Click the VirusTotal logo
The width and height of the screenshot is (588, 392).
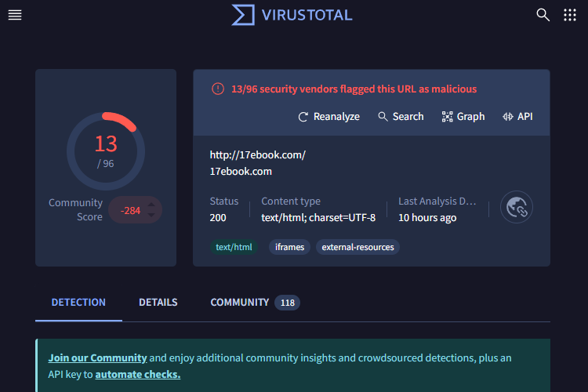tap(292, 15)
